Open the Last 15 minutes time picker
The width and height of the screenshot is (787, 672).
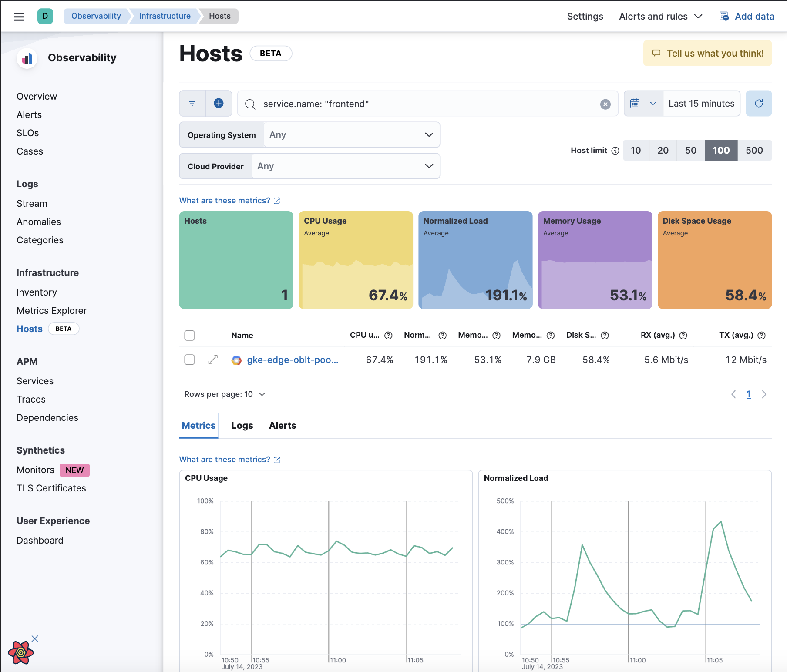[701, 104]
